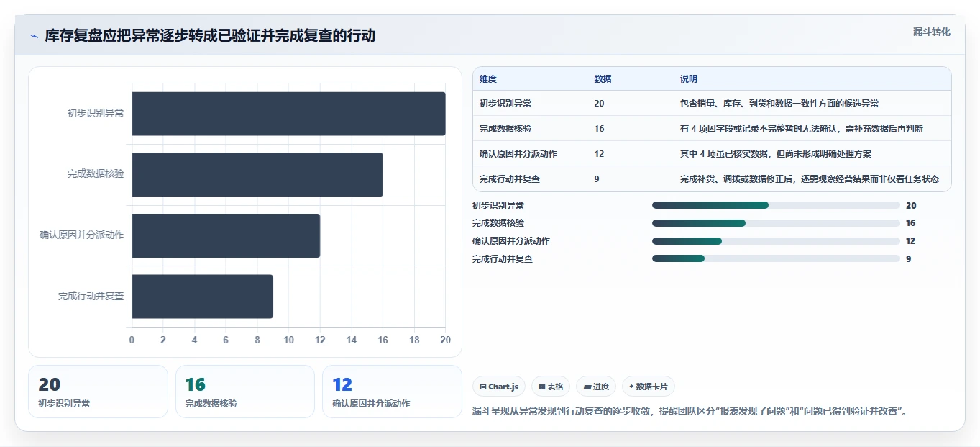Click the page title 库存复盘应把异常逐步转成…
This screenshot has height=447, width=980.
click(x=210, y=36)
